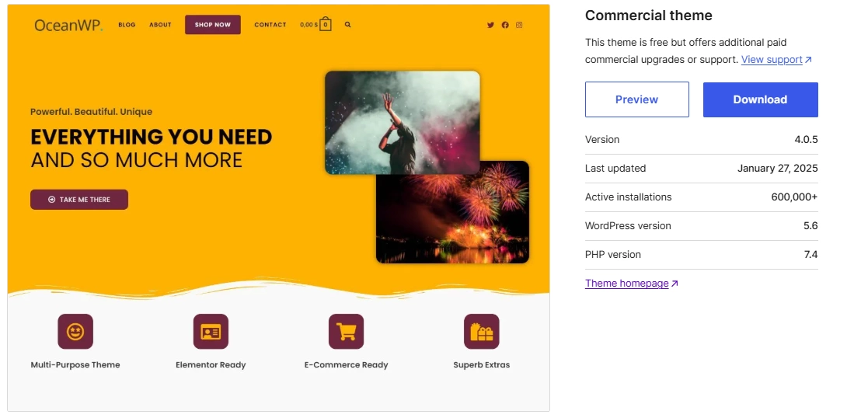Click the search magnifier icon
868x418 pixels.
pos(347,25)
